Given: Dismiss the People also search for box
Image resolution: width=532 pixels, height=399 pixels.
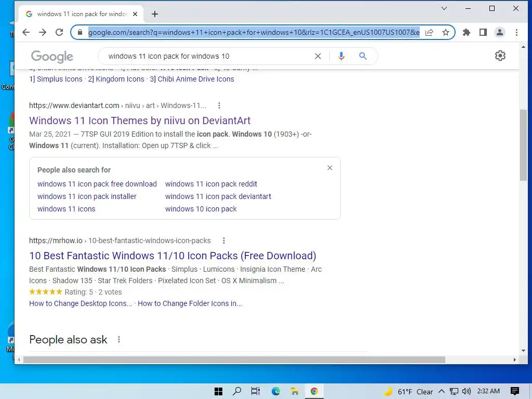Looking at the screenshot, I should [330, 168].
